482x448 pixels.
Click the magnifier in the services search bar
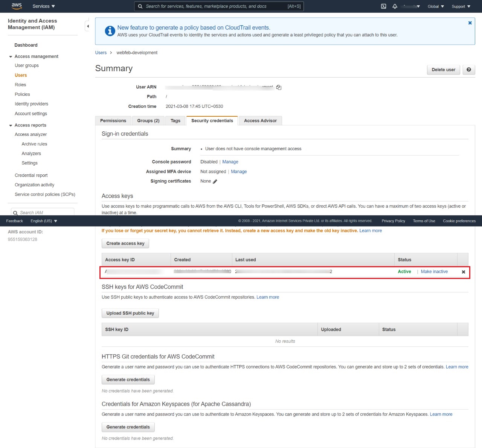[x=140, y=6]
